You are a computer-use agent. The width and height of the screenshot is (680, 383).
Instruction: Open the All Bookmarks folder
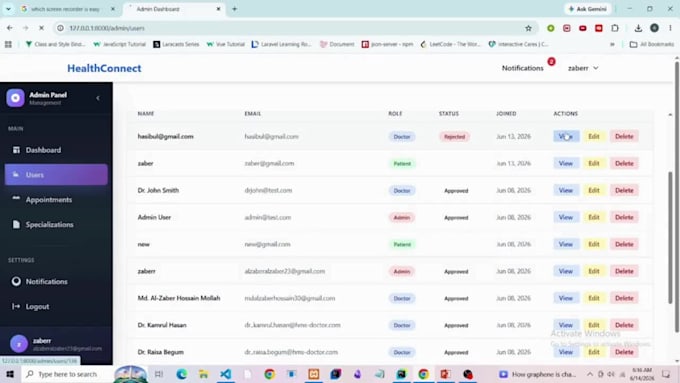(x=652, y=44)
